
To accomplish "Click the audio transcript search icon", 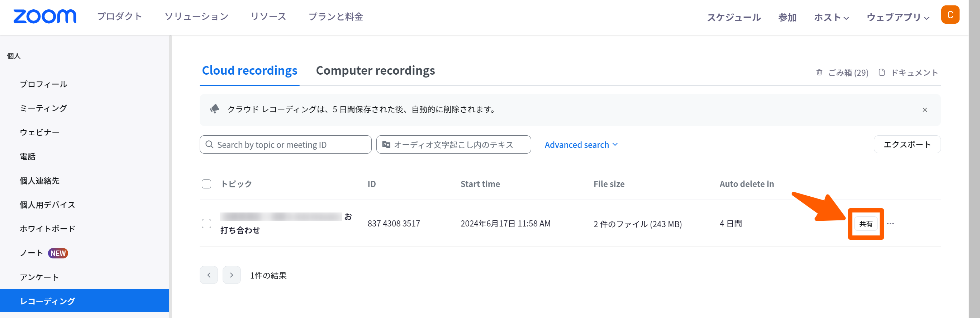I will 386,145.
